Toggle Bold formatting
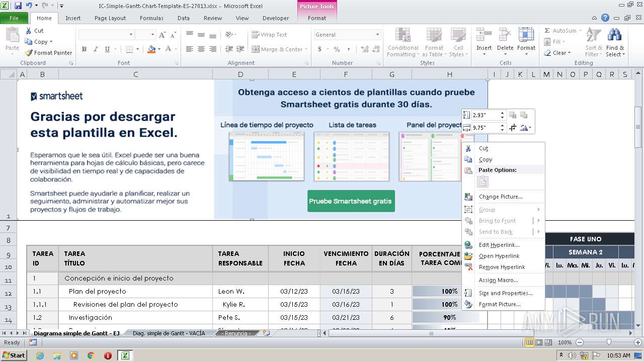 click(x=84, y=49)
